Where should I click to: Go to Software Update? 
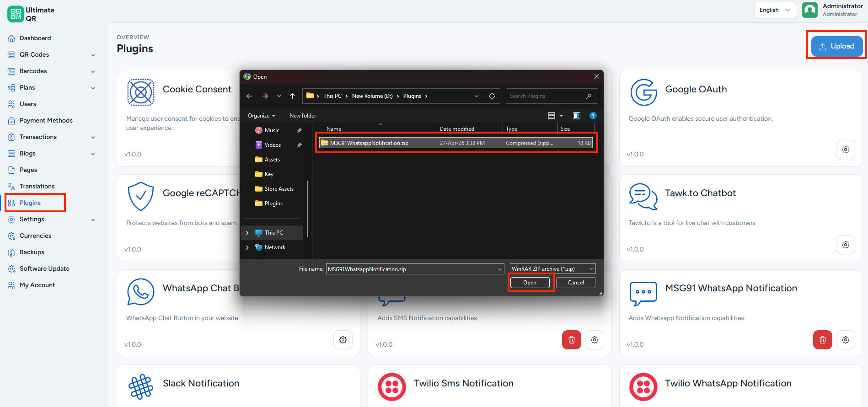click(x=44, y=268)
